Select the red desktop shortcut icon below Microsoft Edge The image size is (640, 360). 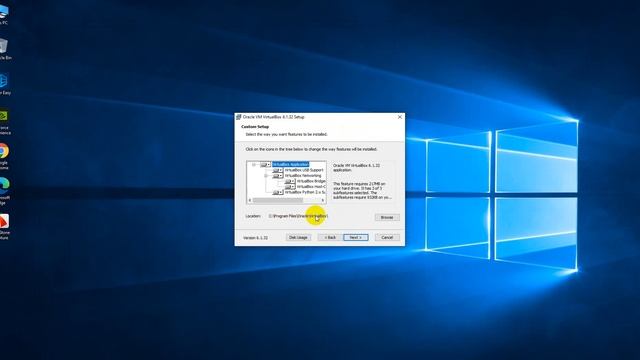(x=4, y=227)
